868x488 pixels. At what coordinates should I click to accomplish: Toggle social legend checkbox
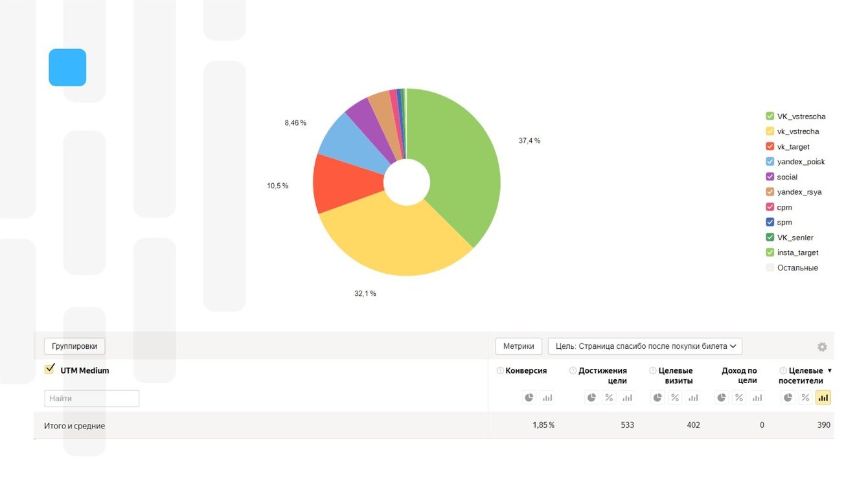pyautogui.click(x=770, y=177)
